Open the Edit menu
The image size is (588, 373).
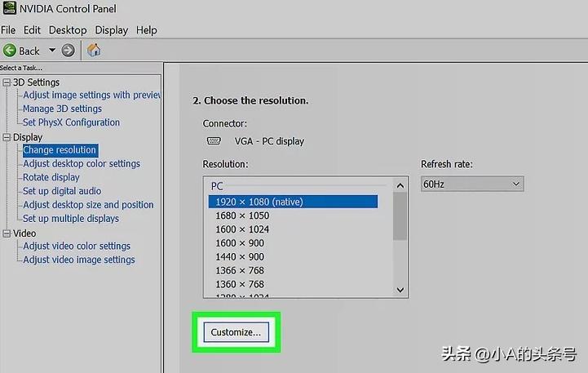(x=32, y=30)
